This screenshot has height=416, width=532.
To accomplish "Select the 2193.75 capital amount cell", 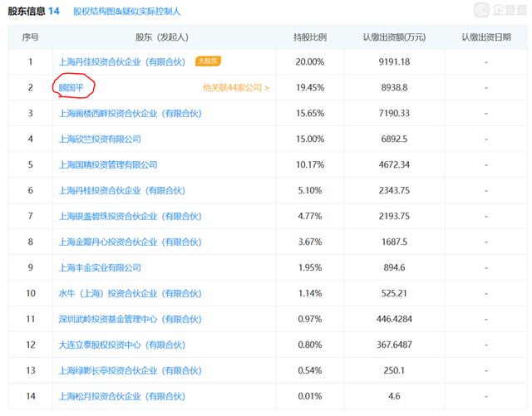I will tap(394, 217).
